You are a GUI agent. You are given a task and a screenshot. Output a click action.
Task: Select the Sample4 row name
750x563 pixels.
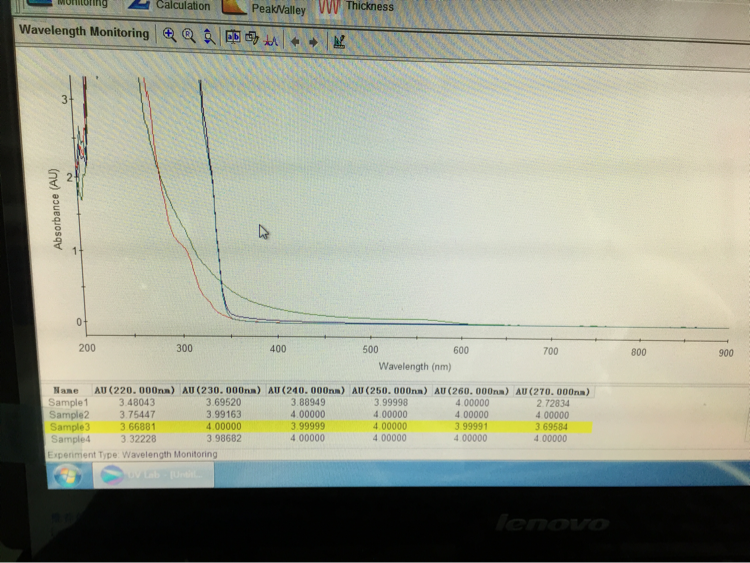click(70, 439)
